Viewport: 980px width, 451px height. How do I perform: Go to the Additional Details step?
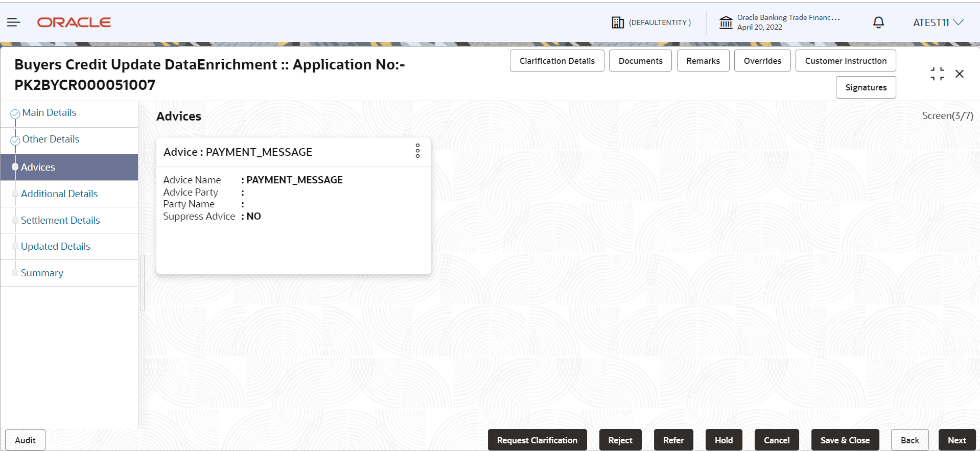(x=59, y=194)
